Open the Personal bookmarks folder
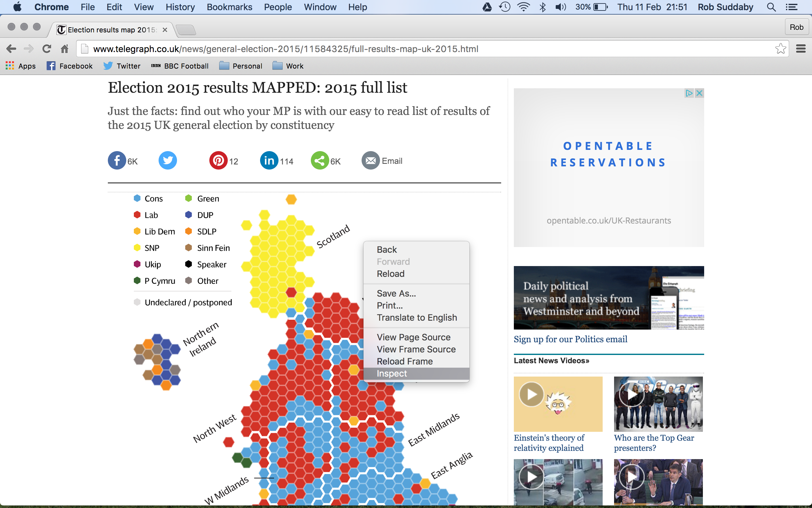The width and height of the screenshot is (812, 508). (x=240, y=66)
